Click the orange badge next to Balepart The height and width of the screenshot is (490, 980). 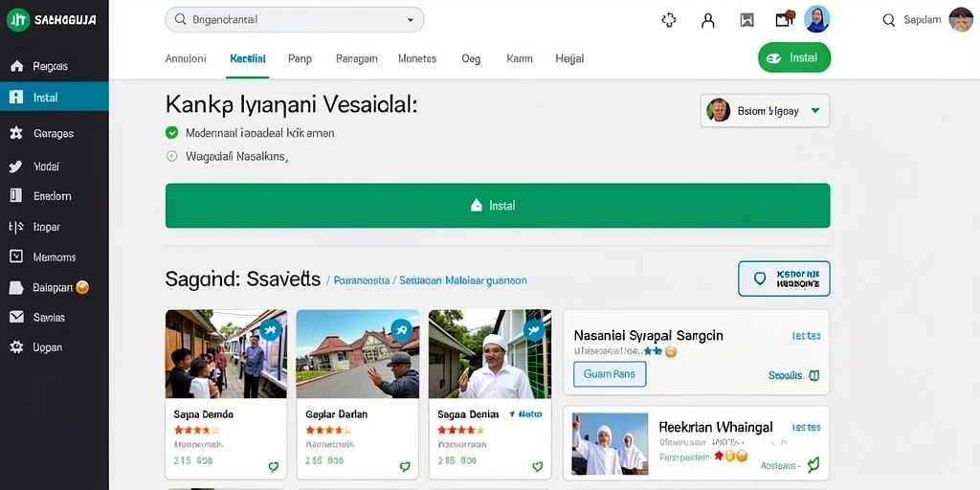[x=82, y=287]
